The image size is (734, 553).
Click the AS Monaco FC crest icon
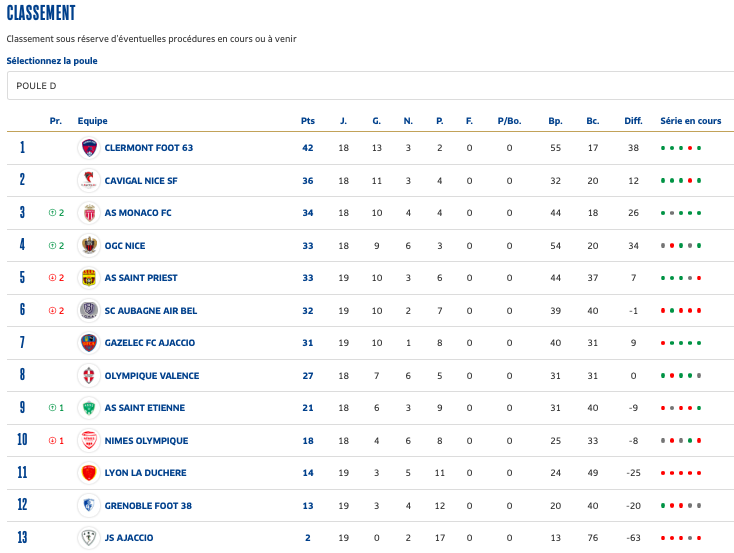click(x=89, y=213)
